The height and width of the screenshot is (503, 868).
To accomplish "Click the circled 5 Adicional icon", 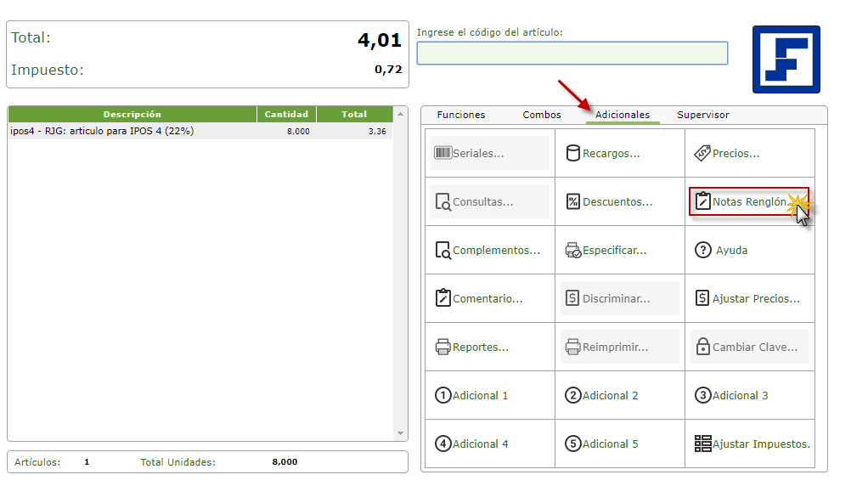I will (573, 444).
